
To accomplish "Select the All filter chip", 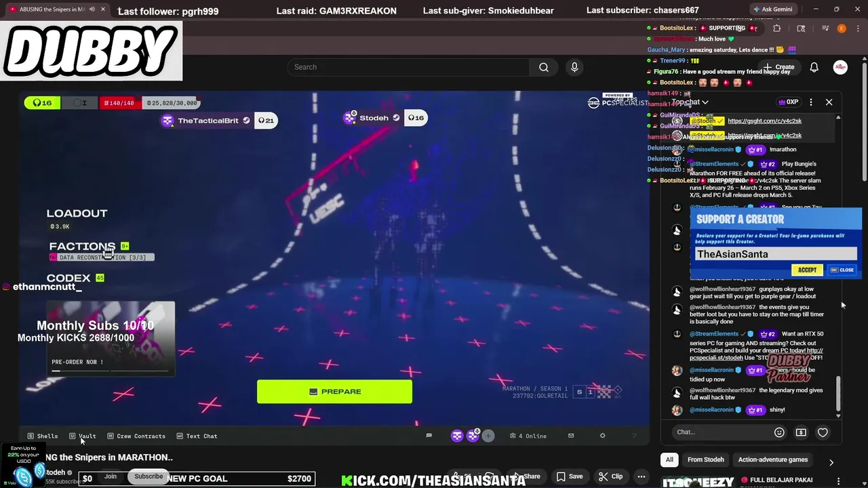I will [x=669, y=460].
